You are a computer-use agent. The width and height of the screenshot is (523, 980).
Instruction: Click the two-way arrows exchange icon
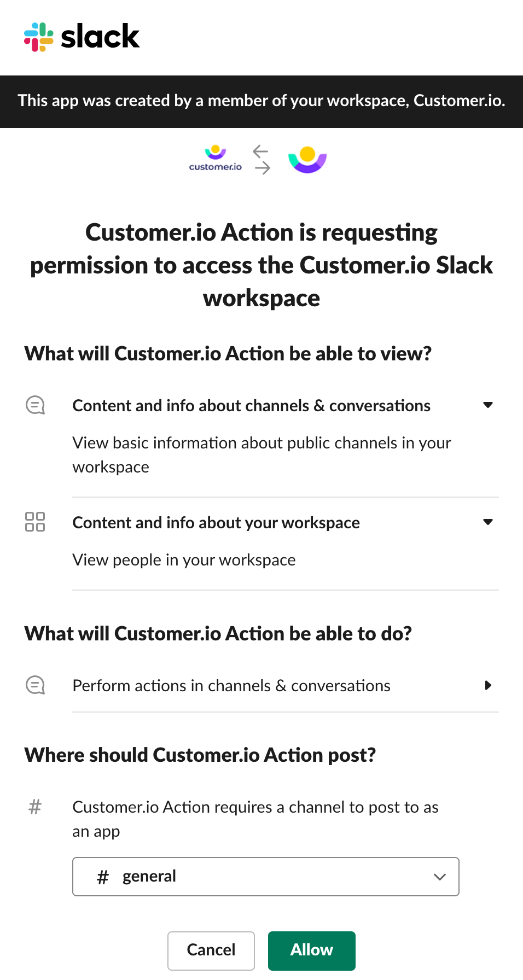(x=262, y=160)
